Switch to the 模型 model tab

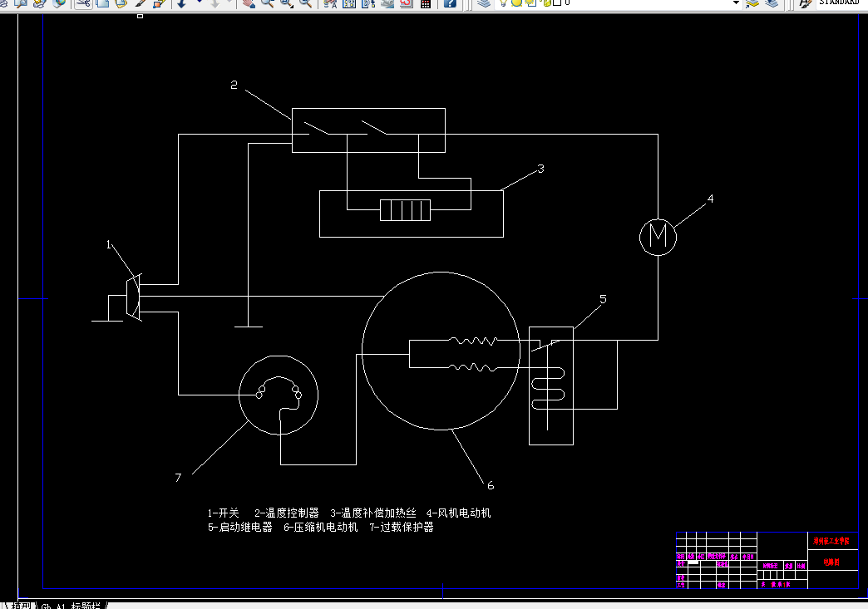pyautogui.click(x=21, y=606)
